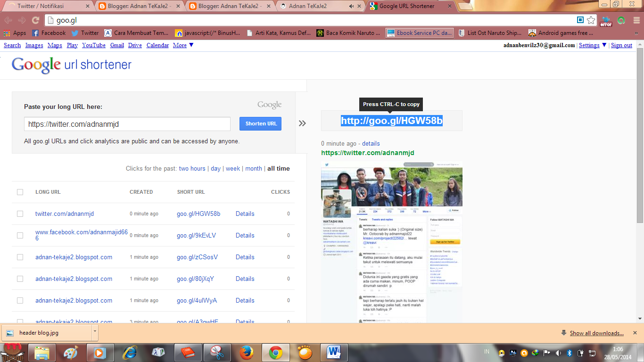Bookmark this page with star icon

(591, 20)
